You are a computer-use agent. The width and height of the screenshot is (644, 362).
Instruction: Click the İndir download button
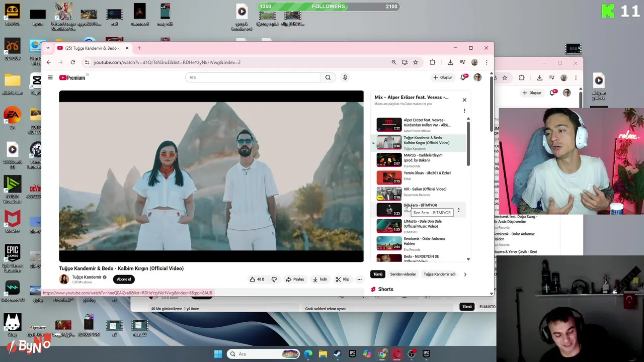tap(320, 279)
